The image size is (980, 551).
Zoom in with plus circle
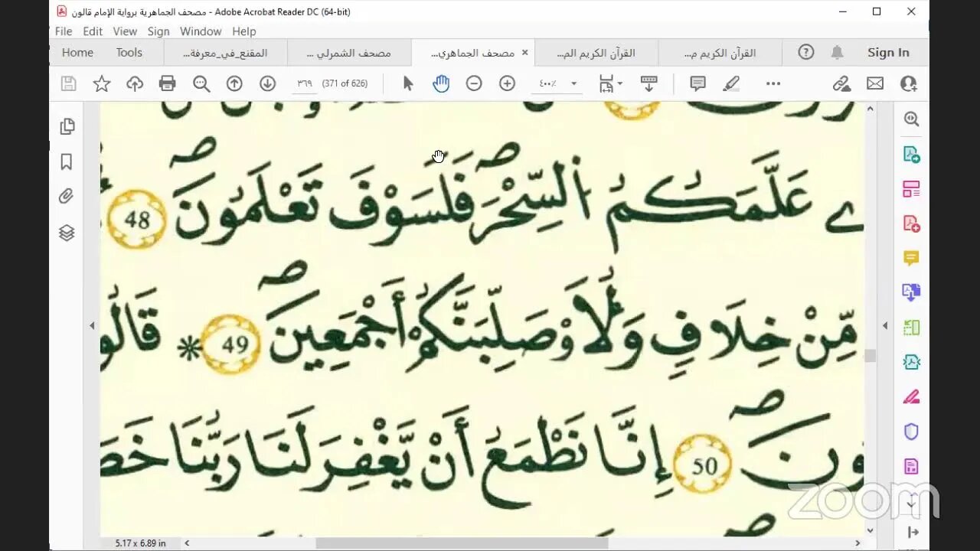pos(507,83)
